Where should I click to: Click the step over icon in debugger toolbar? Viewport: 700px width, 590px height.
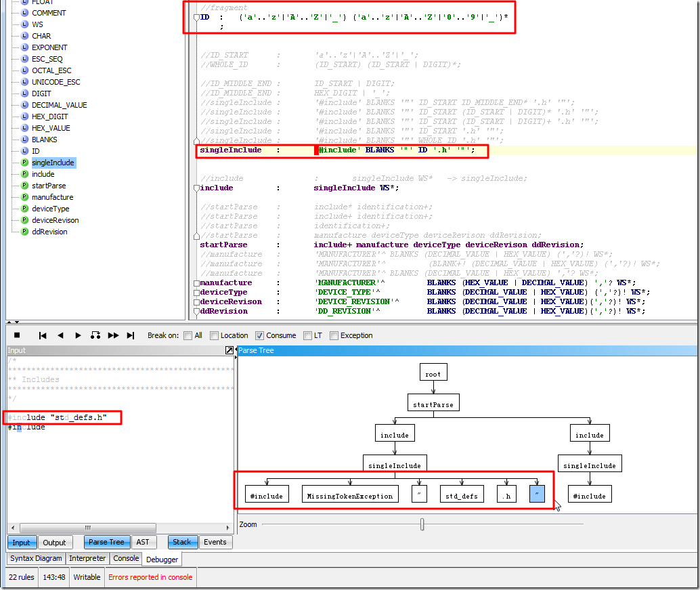[x=95, y=335]
